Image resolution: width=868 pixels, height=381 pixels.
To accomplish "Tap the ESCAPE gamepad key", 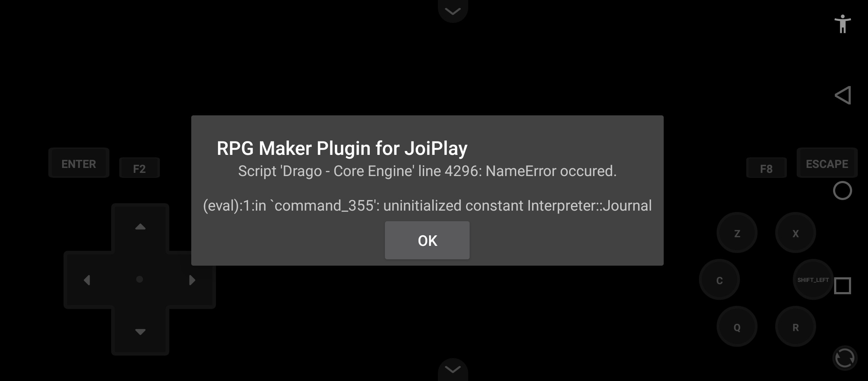I will point(827,163).
